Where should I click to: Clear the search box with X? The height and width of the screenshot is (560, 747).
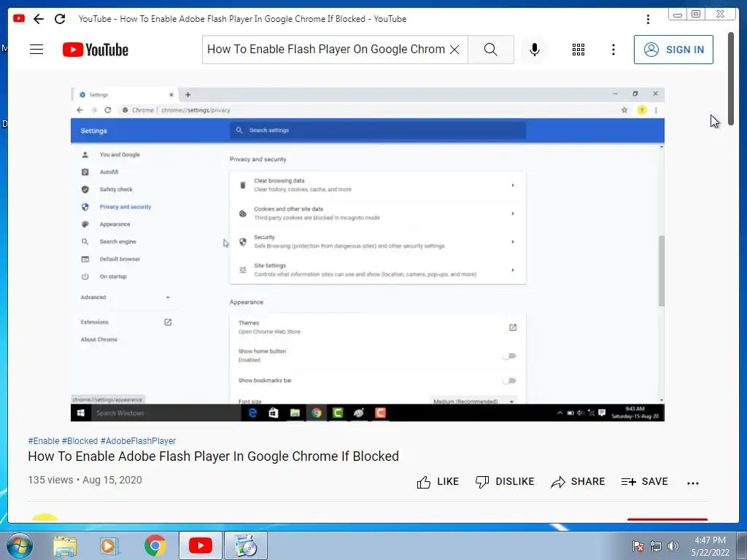[454, 50]
